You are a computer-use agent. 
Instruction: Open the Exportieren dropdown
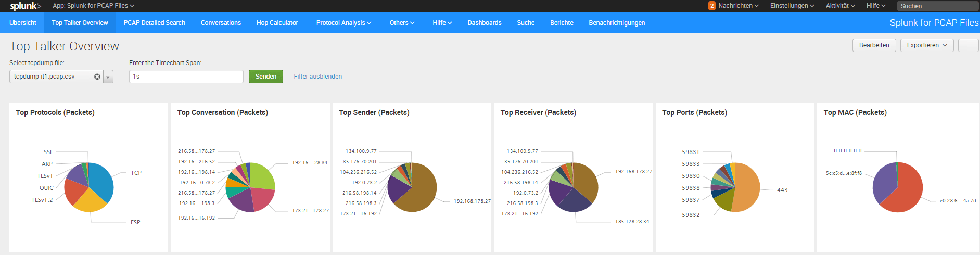pos(926,45)
